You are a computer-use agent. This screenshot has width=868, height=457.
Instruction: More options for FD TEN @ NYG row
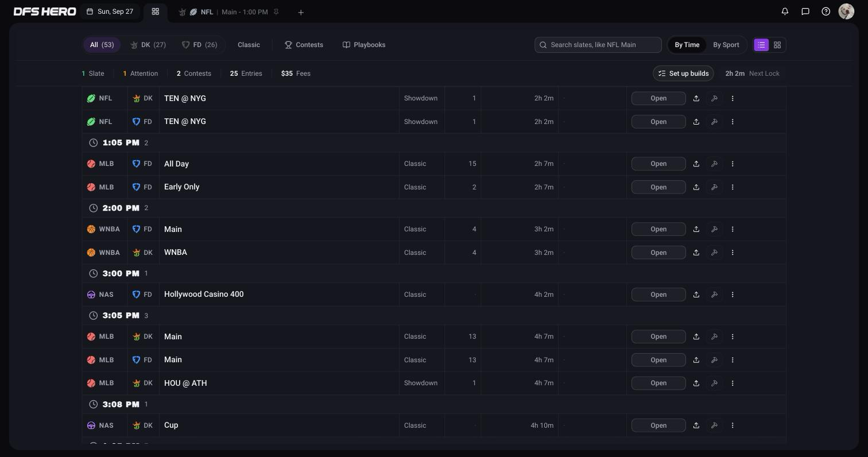tap(733, 122)
